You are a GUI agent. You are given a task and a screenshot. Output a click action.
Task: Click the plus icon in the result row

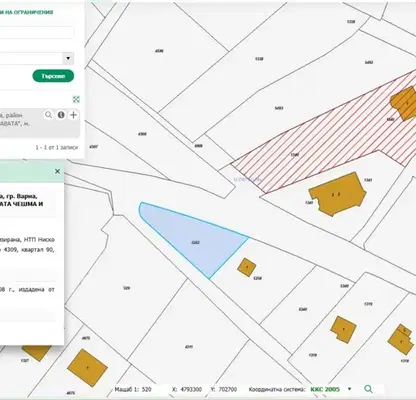(x=73, y=115)
